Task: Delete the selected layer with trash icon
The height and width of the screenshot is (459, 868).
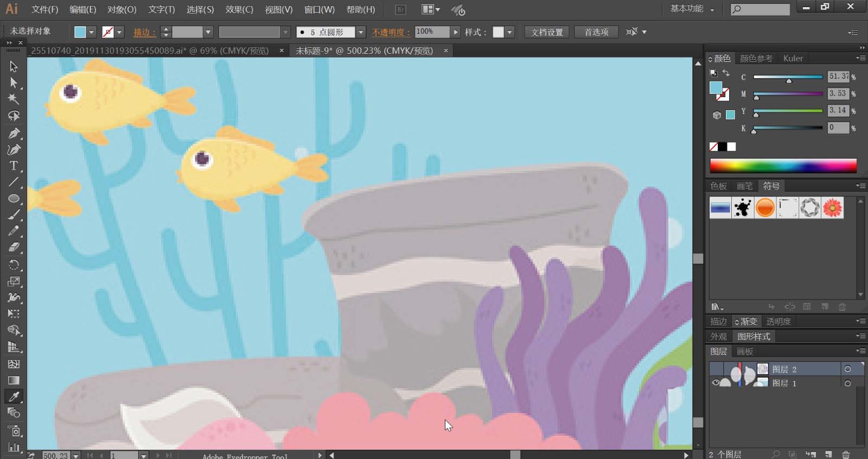Action: tap(846, 454)
